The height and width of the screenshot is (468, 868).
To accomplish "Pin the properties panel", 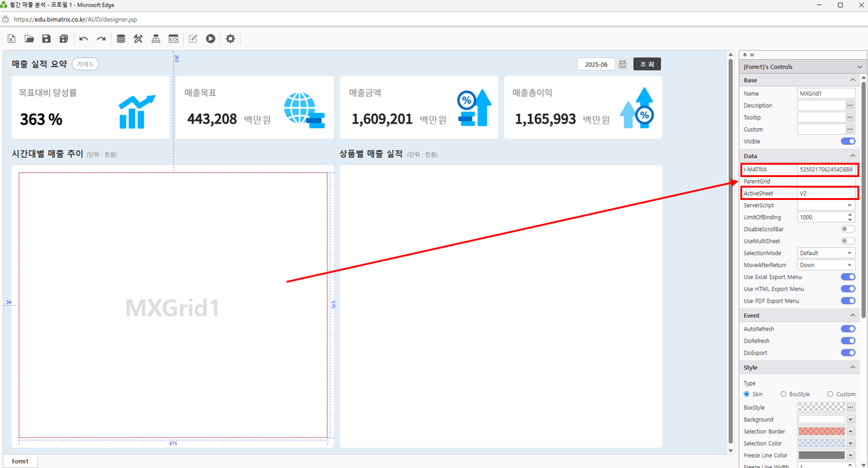I will [x=745, y=54].
